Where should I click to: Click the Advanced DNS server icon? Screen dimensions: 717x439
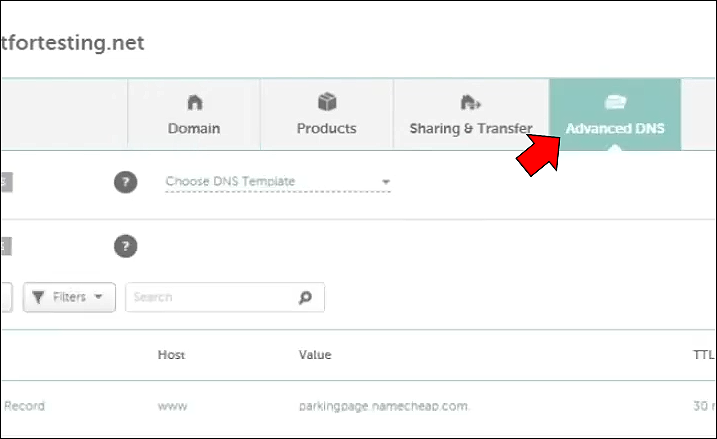coord(615,102)
